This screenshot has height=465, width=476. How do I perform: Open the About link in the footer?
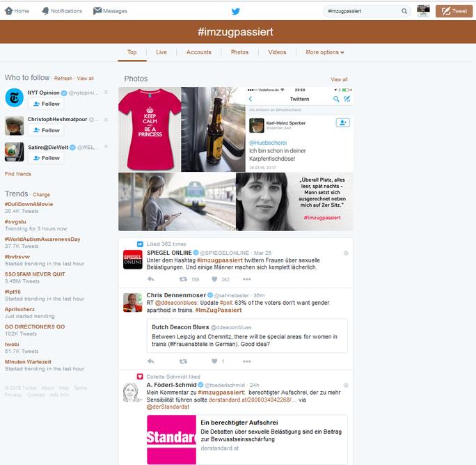click(x=47, y=388)
